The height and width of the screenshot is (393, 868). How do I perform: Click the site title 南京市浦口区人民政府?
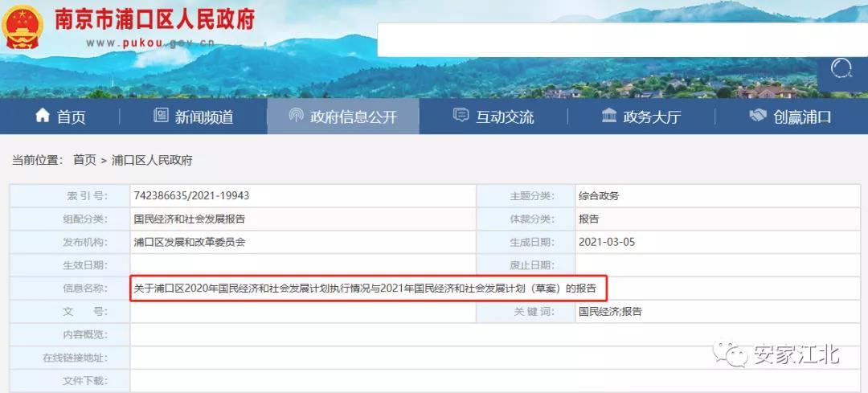(154, 20)
